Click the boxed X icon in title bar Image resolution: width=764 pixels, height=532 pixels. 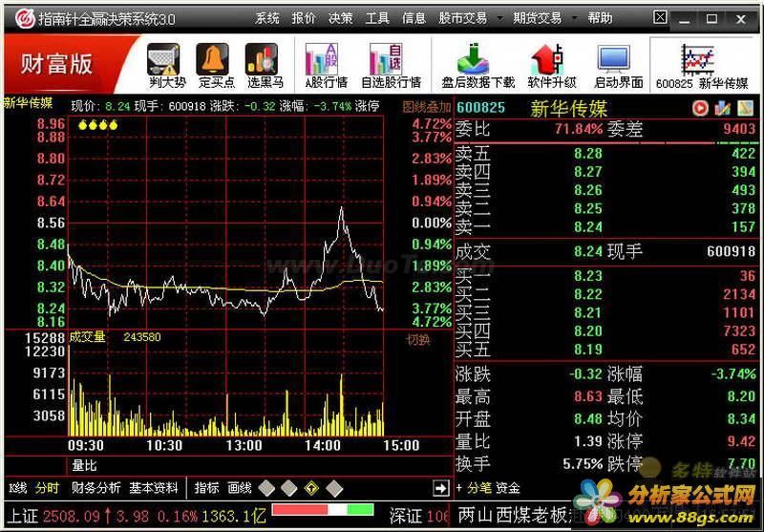[x=660, y=18]
